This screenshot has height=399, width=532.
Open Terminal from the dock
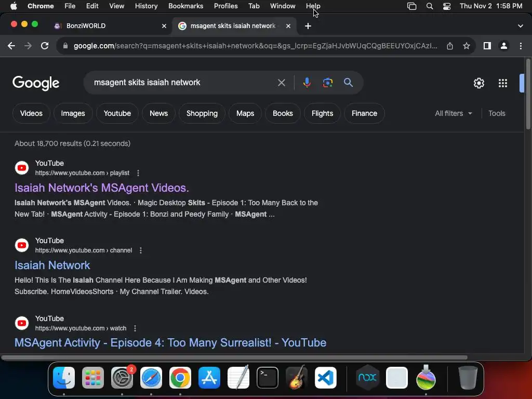[x=268, y=378]
